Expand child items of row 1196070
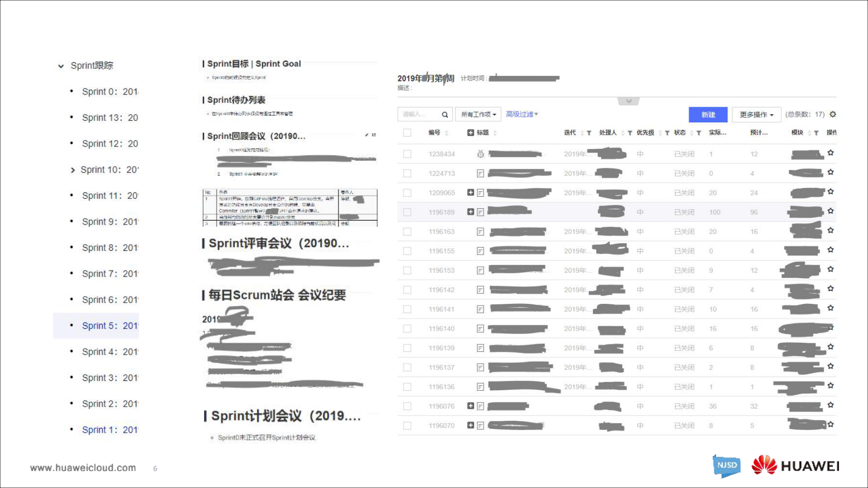The image size is (868, 488). point(470,425)
